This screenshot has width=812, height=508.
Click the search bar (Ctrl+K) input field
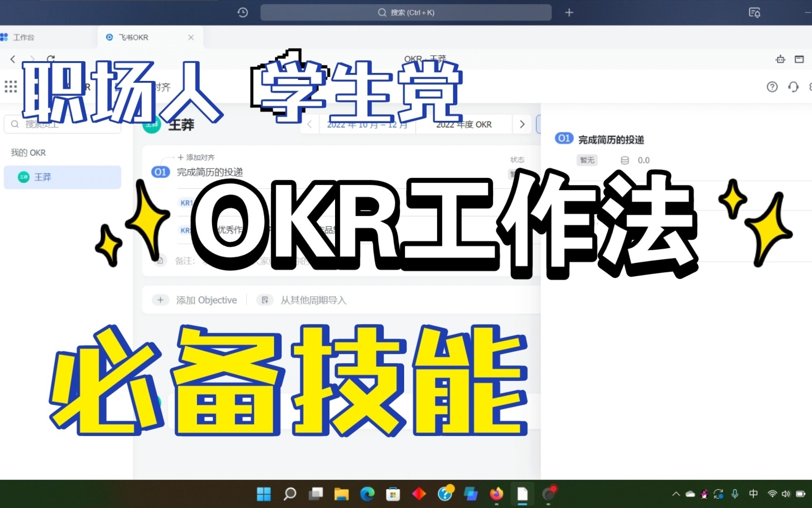[x=406, y=12]
